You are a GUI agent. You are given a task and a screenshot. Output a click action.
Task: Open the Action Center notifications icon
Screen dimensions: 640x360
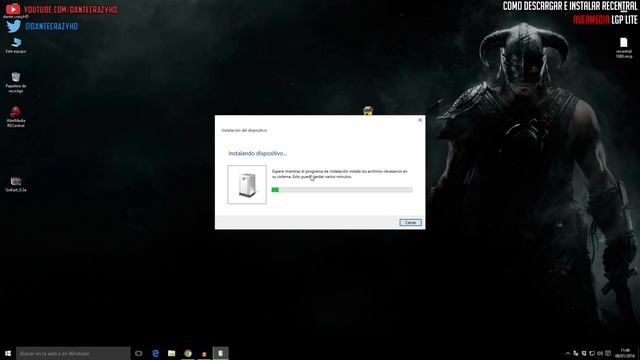(608, 353)
